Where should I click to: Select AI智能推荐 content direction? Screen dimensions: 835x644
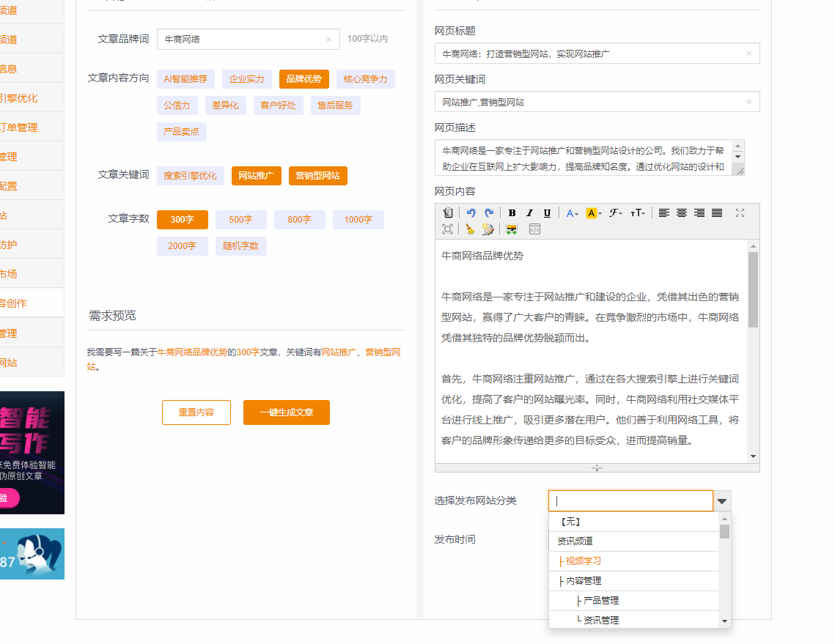[x=185, y=79]
